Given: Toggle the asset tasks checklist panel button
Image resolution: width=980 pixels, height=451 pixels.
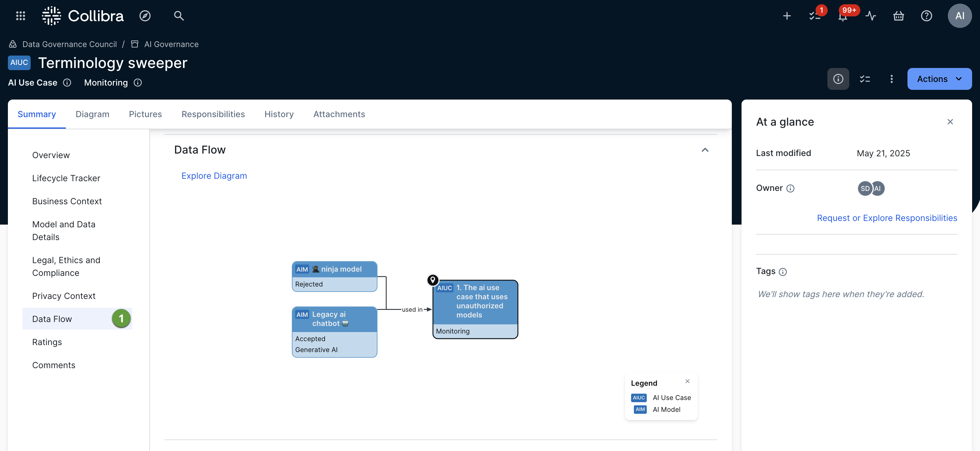Looking at the screenshot, I should pyautogui.click(x=865, y=79).
